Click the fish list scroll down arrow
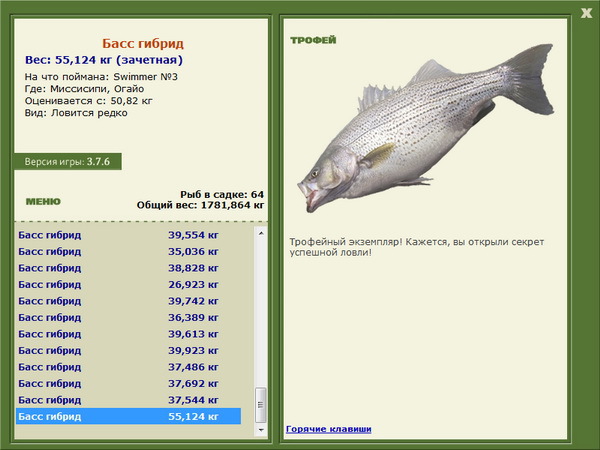This screenshot has width=600, height=450. [x=261, y=430]
